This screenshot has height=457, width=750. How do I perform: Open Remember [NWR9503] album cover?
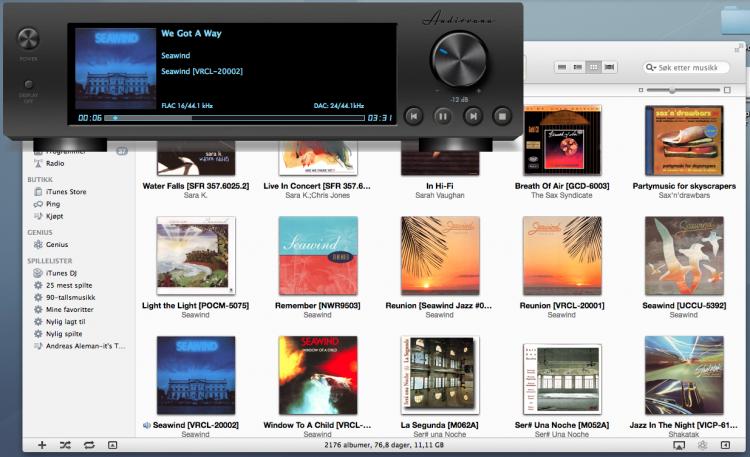tap(318, 256)
